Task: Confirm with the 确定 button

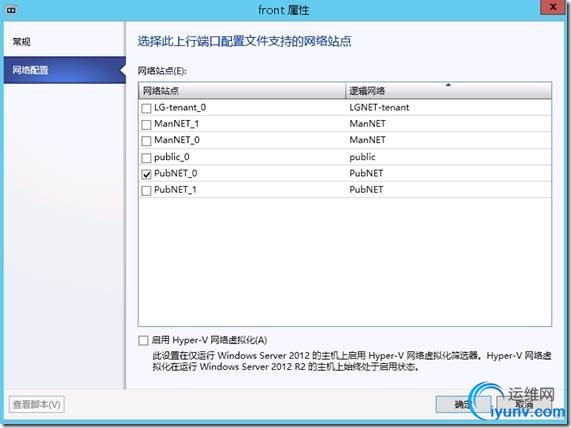Action: click(463, 404)
